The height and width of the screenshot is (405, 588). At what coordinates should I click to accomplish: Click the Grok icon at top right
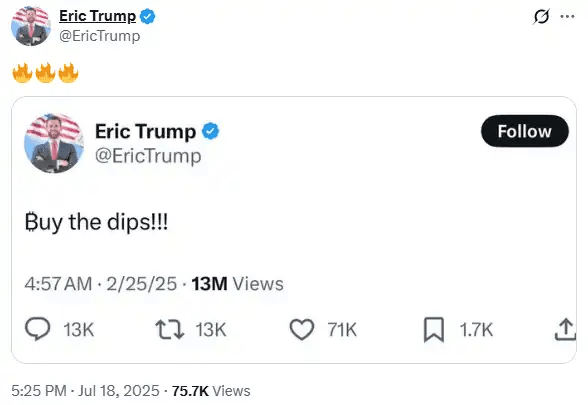(x=541, y=16)
